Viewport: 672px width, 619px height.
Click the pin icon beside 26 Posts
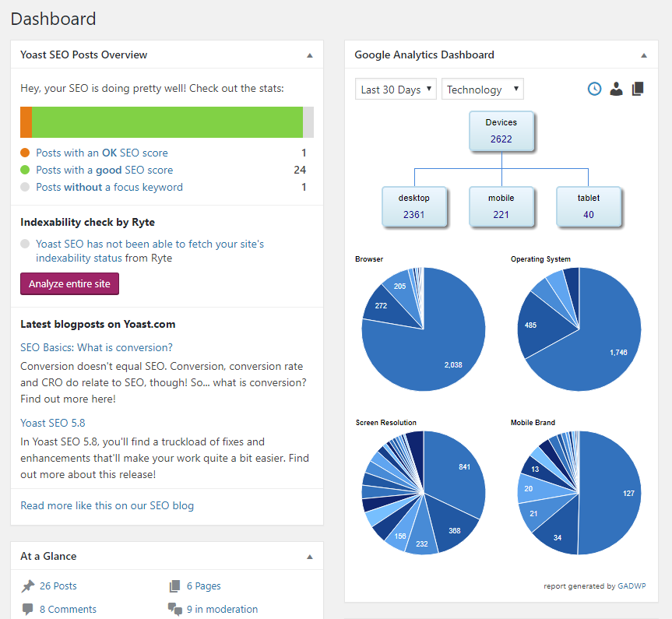coord(28,586)
